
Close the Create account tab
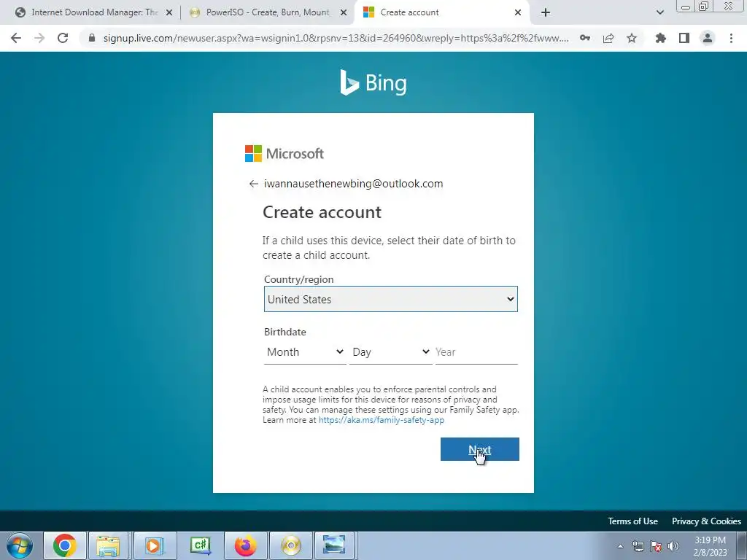click(518, 13)
